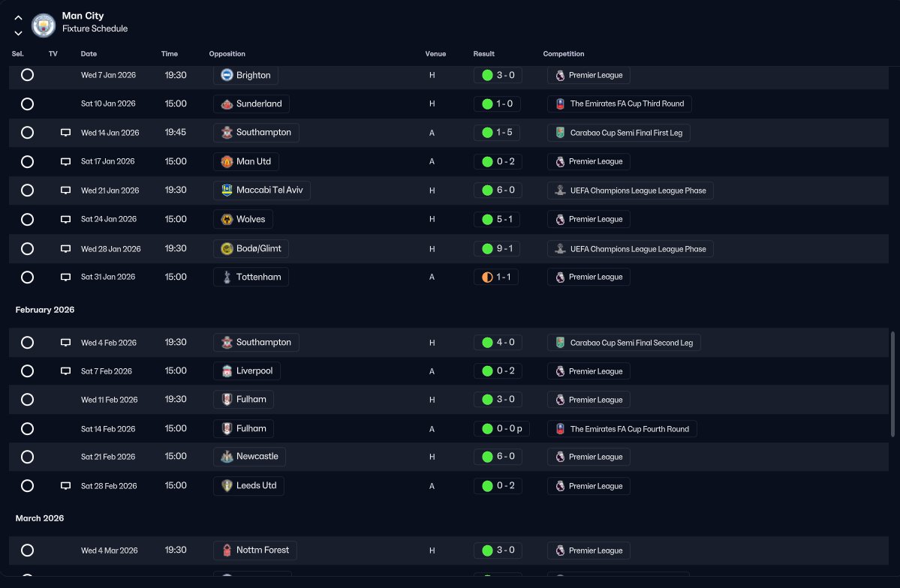Viewport: 900px width, 588px height.
Task: Sort fixtures by Date column header
Action: point(89,54)
